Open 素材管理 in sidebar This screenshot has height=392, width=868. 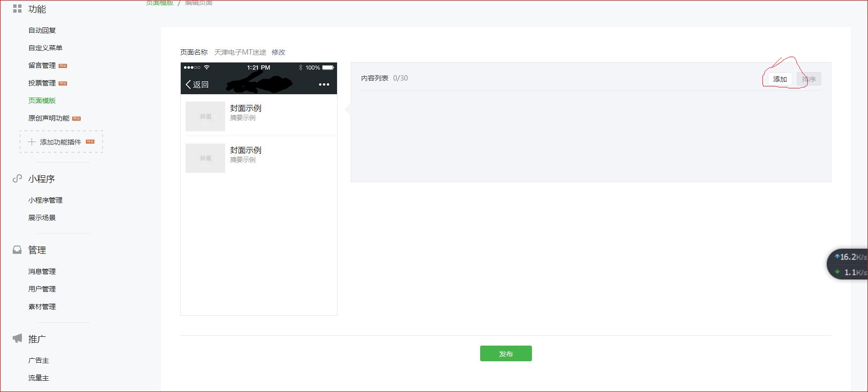tap(42, 307)
